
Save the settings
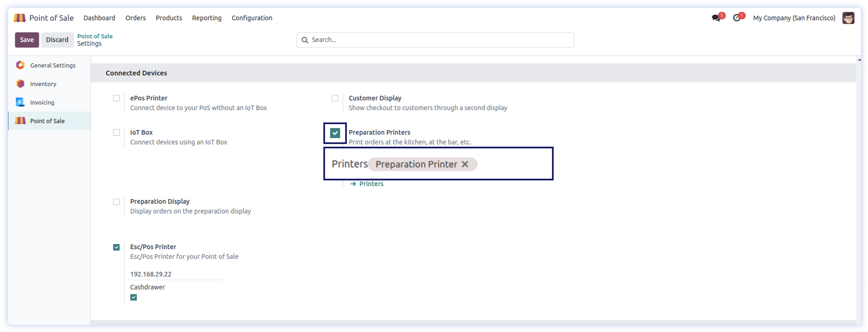(27, 40)
